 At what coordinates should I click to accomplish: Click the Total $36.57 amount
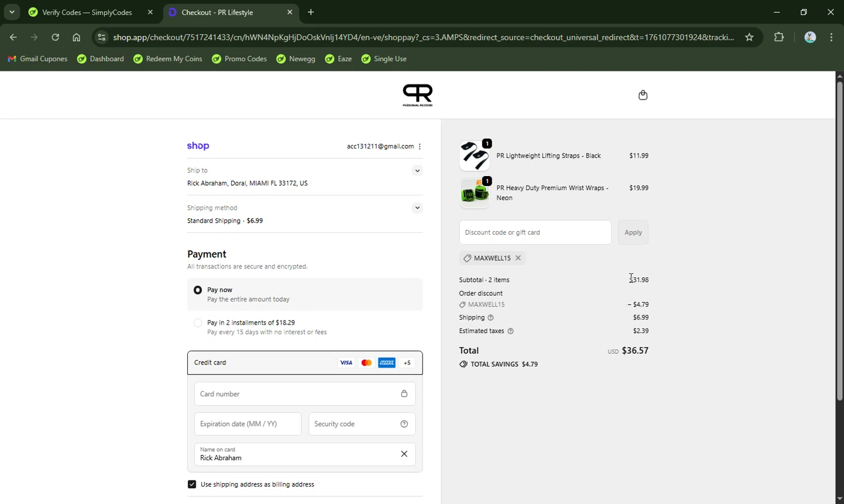(x=635, y=350)
